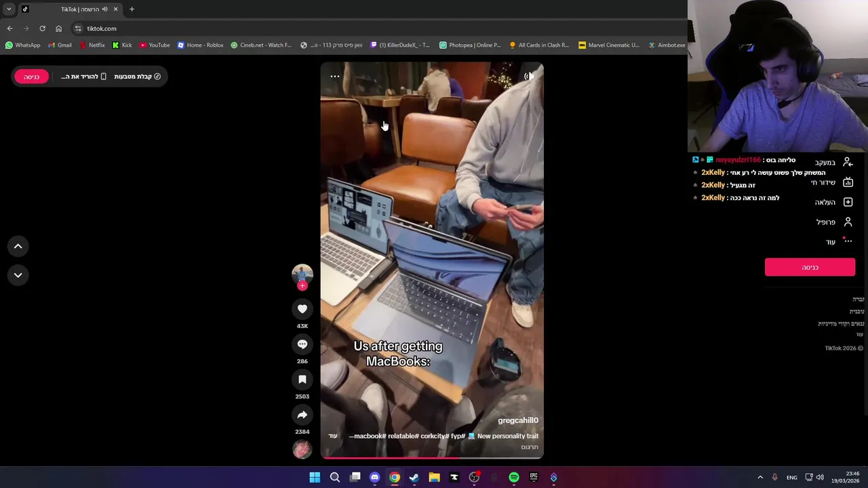The width and height of the screenshot is (868, 488).
Task: Open the Aimbot.exe bookmark
Action: tap(667, 45)
